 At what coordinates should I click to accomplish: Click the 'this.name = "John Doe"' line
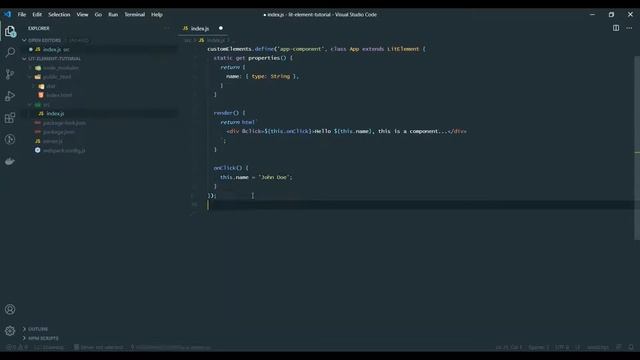[x=256, y=177]
